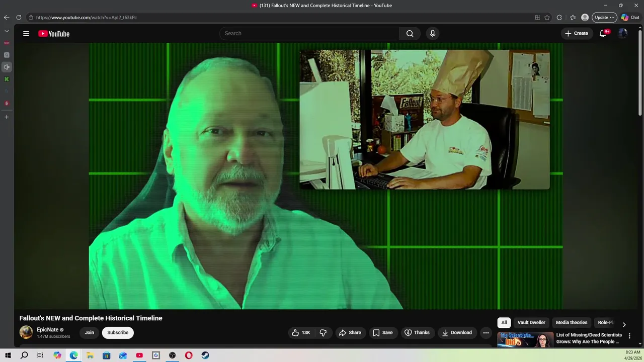The width and height of the screenshot is (644, 362).
Task: Subscribe to EpicNate
Action: coord(118,332)
